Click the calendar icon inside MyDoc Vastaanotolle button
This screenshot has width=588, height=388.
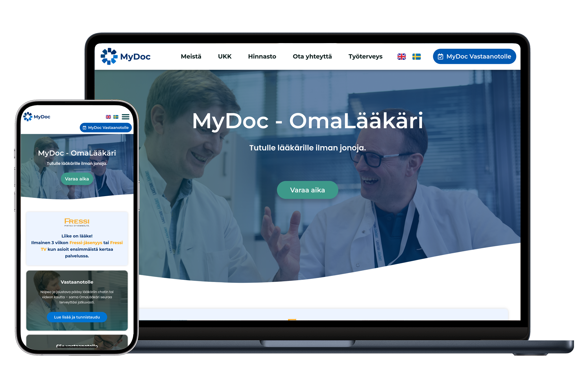coord(440,56)
